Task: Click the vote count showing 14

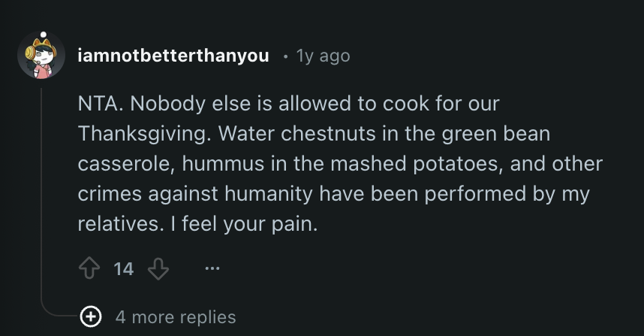Action: [124, 268]
